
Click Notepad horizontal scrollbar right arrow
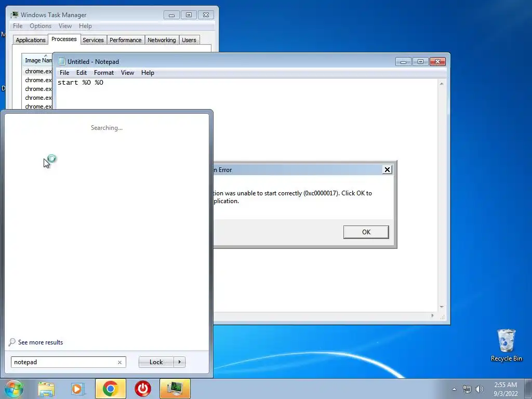pyautogui.click(x=432, y=315)
